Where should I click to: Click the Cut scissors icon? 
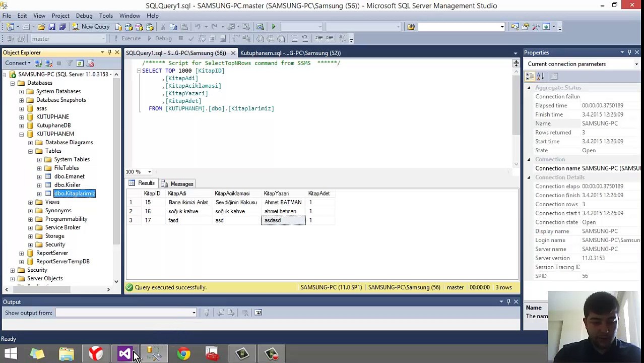click(163, 27)
